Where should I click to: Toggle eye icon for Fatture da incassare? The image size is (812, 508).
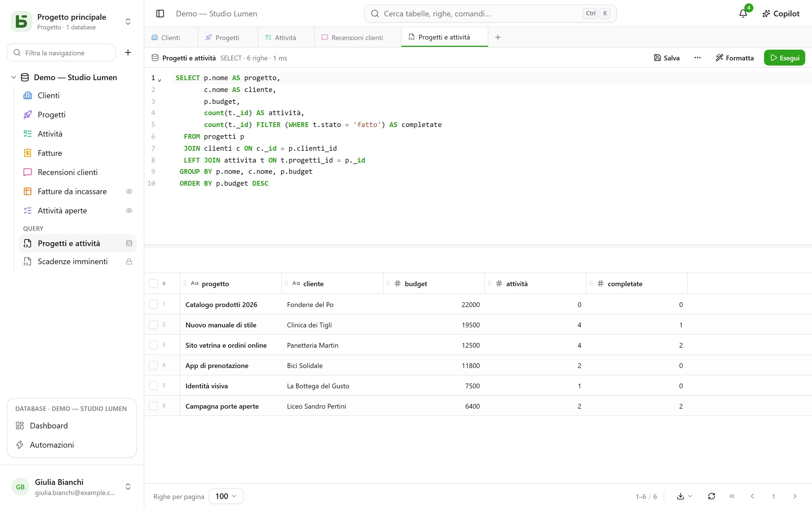pyautogui.click(x=129, y=191)
